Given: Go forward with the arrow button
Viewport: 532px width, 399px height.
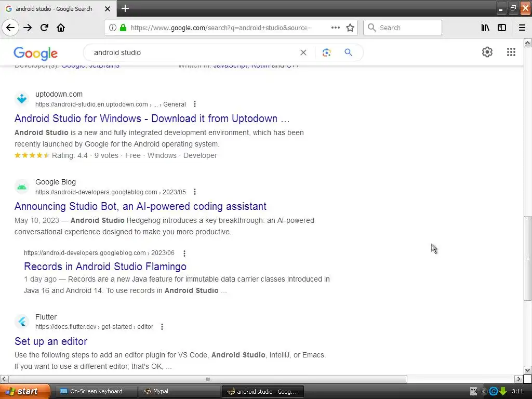Looking at the screenshot, I should (28, 28).
